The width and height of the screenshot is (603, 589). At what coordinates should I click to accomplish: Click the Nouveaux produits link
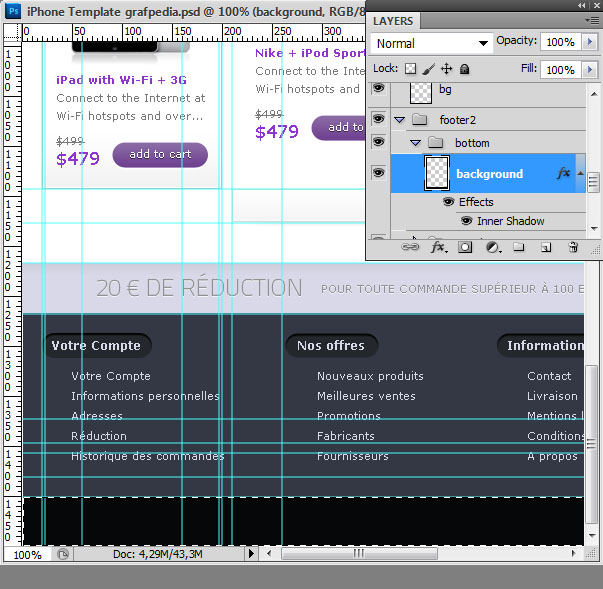click(370, 376)
